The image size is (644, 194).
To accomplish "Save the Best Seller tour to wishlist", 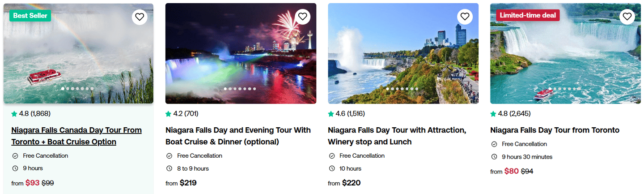I will click(x=140, y=17).
